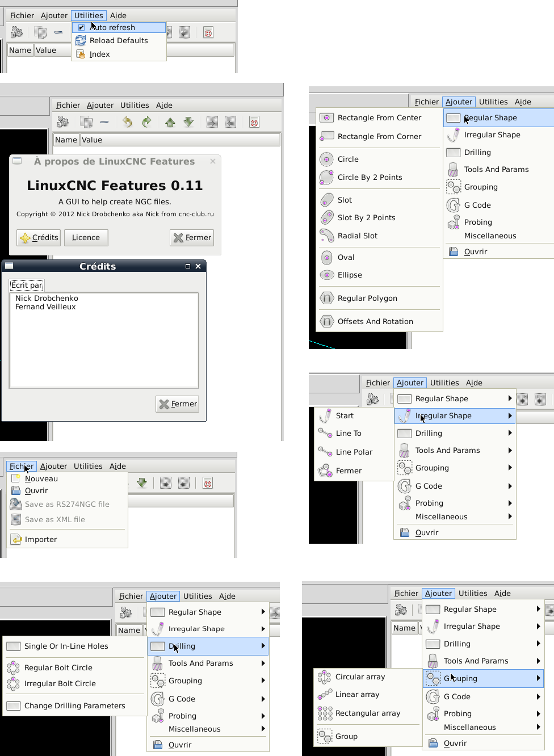The width and height of the screenshot is (554, 756).
Task: Click the green redo arrow toolbar icon
Action: pos(146,122)
